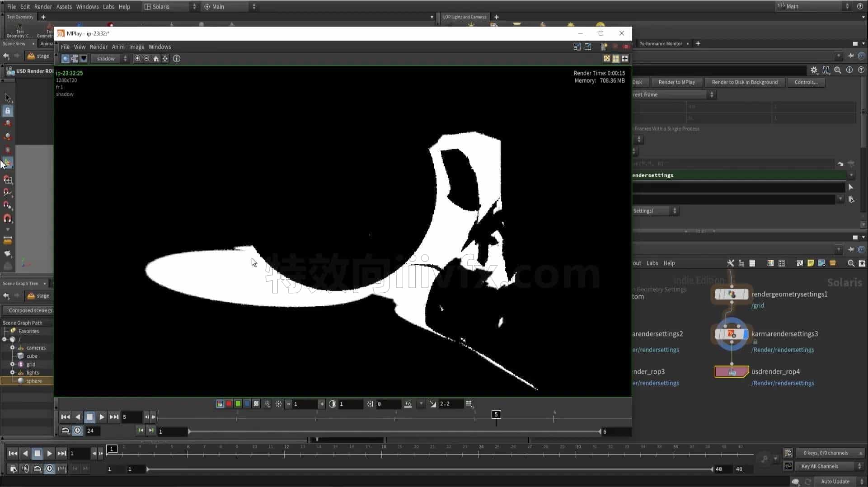
Task: Click MPlay zoom in magnifier icon
Action: [137, 59]
